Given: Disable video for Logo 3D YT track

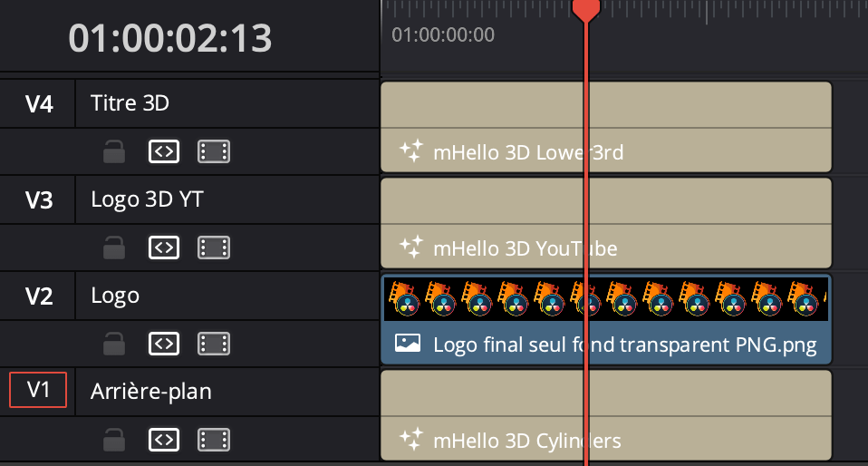Looking at the screenshot, I should pyautogui.click(x=214, y=247).
